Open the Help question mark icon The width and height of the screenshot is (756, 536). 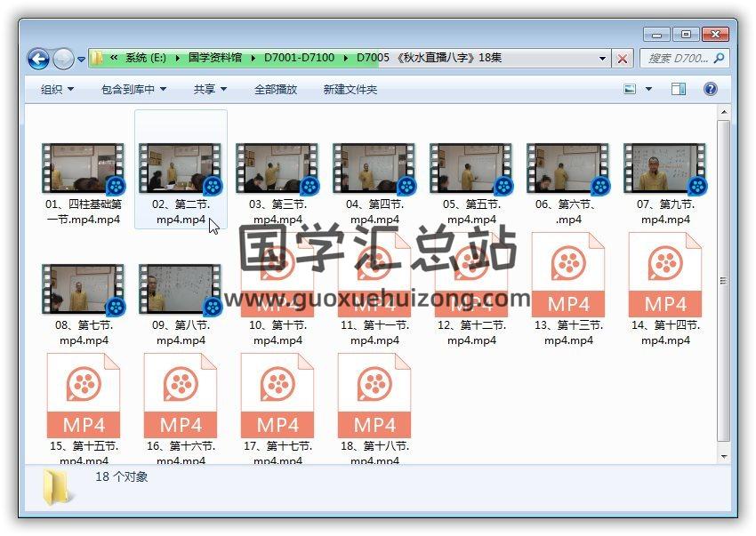[711, 89]
